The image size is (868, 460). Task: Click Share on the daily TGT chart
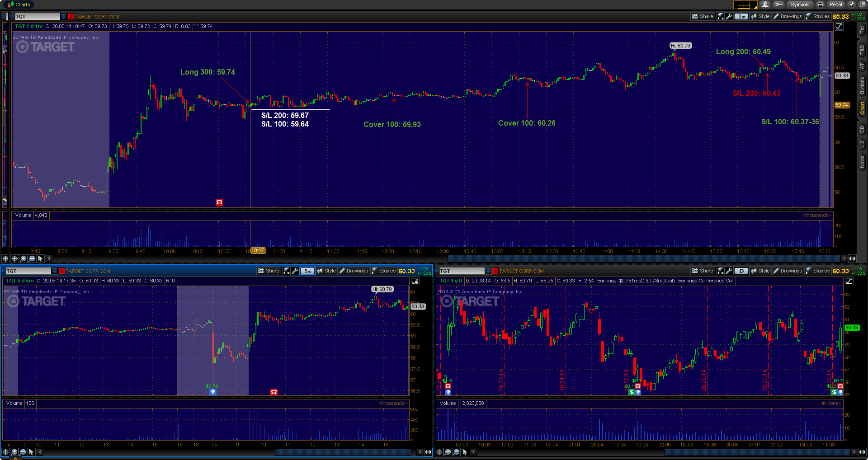pos(702,271)
